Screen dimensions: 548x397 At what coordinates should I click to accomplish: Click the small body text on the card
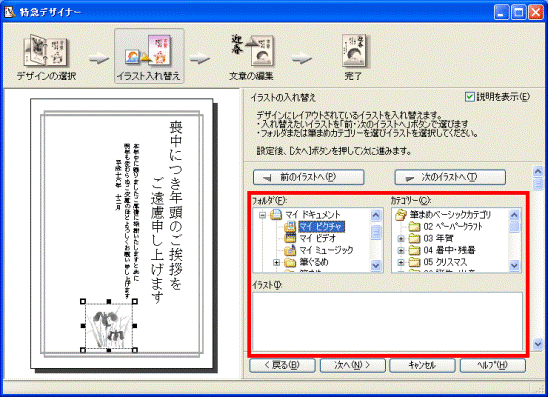click(127, 220)
